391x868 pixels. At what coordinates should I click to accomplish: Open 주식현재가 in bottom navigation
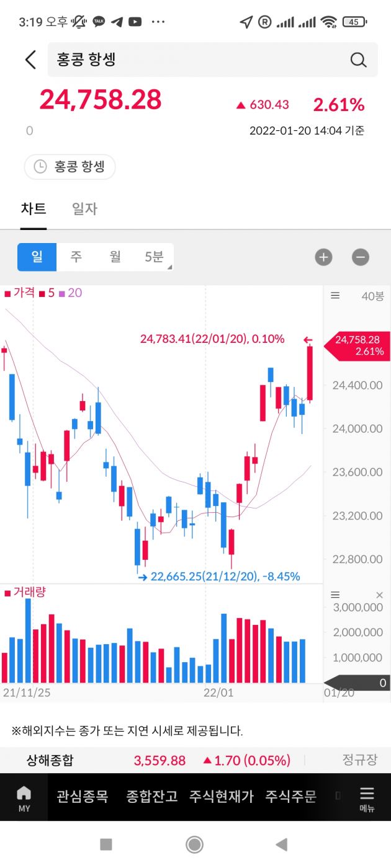222,797
